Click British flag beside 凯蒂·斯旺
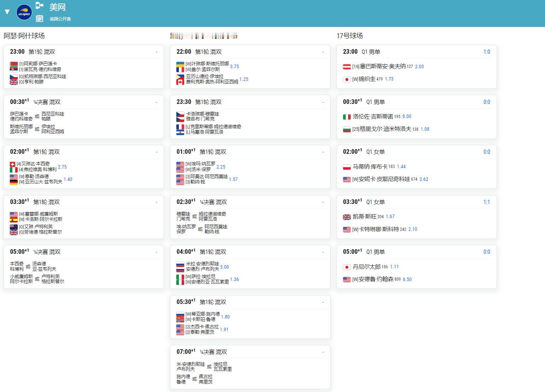The height and width of the screenshot is (392, 545). point(347,217)
